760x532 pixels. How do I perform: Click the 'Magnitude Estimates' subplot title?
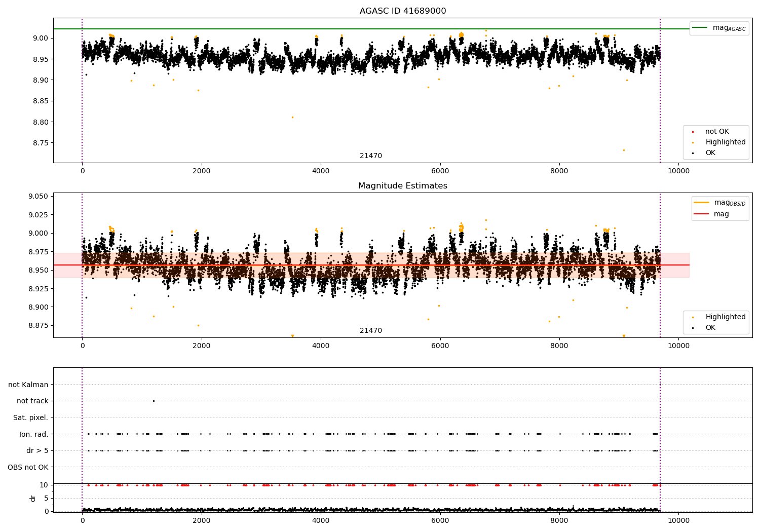(x=403, y=186)
